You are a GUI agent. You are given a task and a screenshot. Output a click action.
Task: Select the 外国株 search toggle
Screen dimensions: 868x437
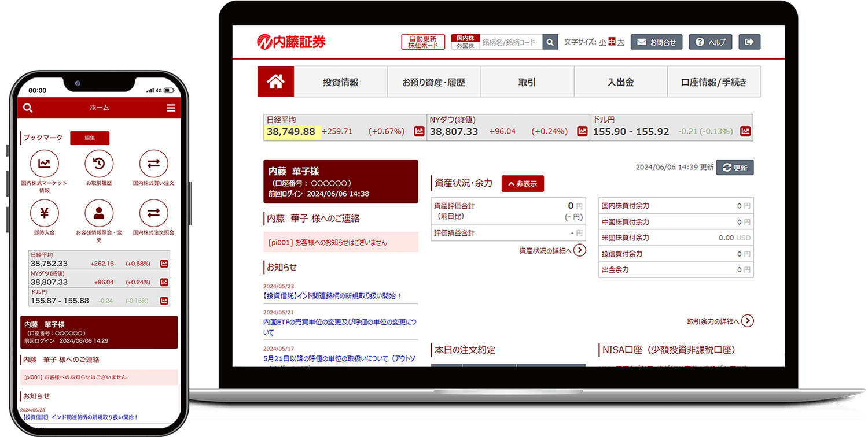(x=465, y=46)
